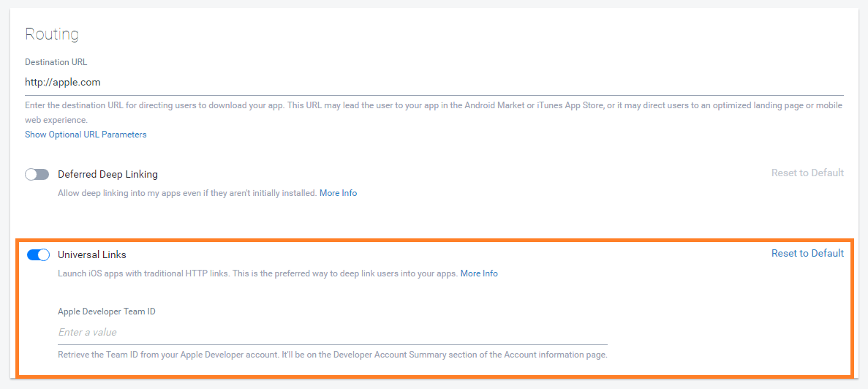This screenshot has height=389, width=868.
Task: Click the Deferred Deep Linking label text
Action: tap(107, 174)
